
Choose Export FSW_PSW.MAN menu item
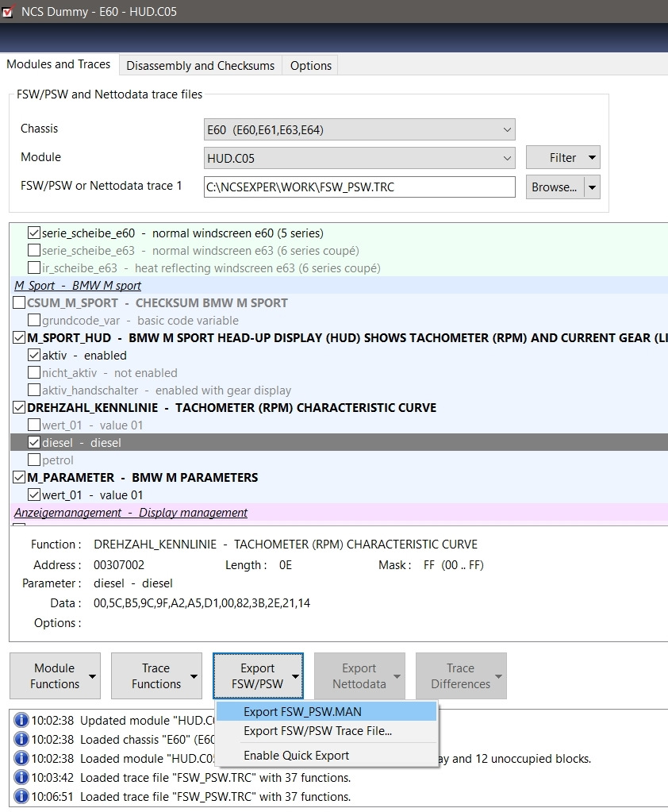[327, 711]
